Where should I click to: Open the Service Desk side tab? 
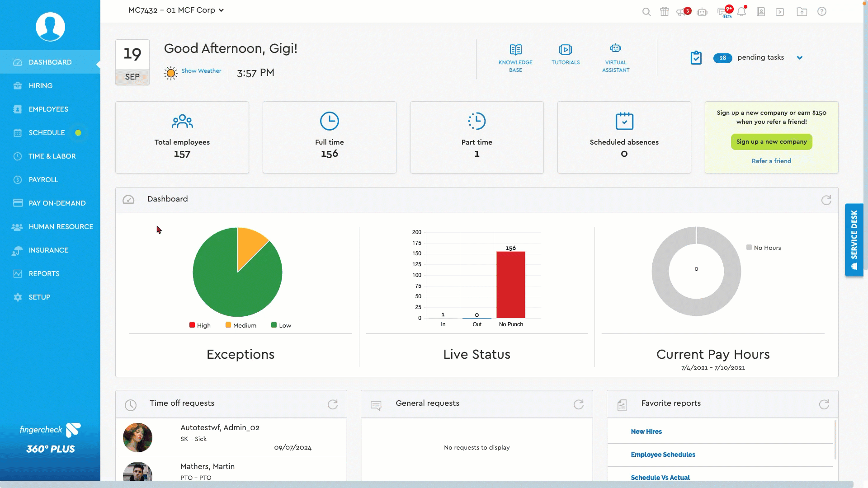(x=854, y=239)
